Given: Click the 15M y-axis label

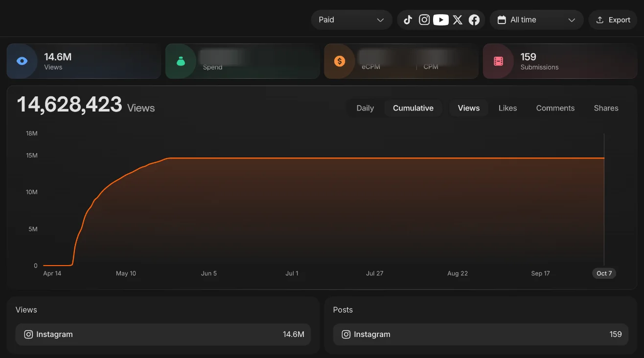Looking at the screenshot, I should pos(32,156).
